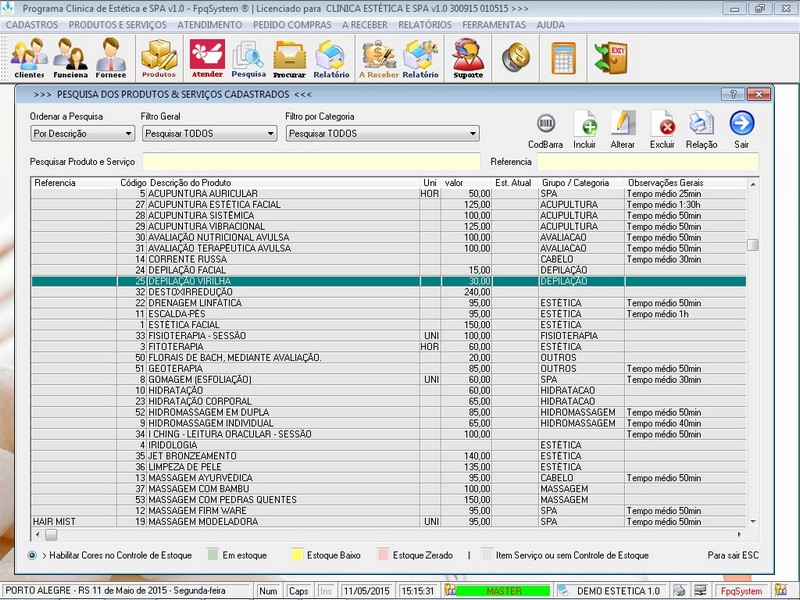
Task: Toggle Habilitar Cores no Controle de Estoque
Action: [x=33, y=554]
